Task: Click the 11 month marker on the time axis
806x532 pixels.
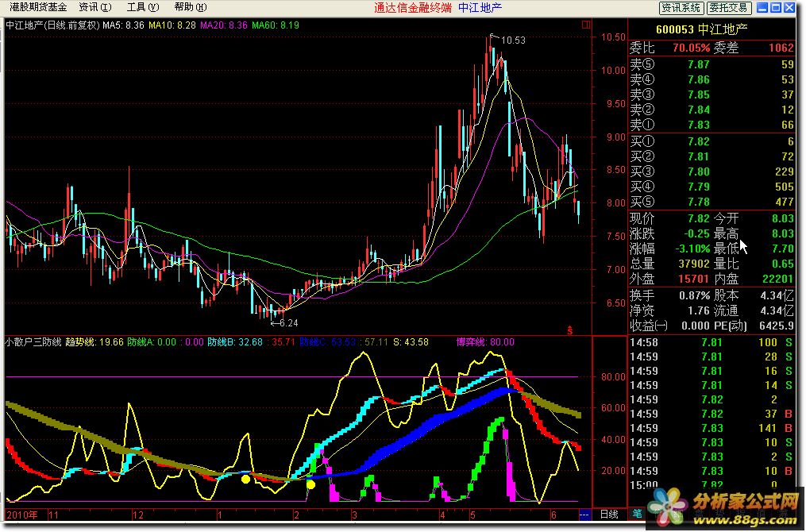Action: 53,515
